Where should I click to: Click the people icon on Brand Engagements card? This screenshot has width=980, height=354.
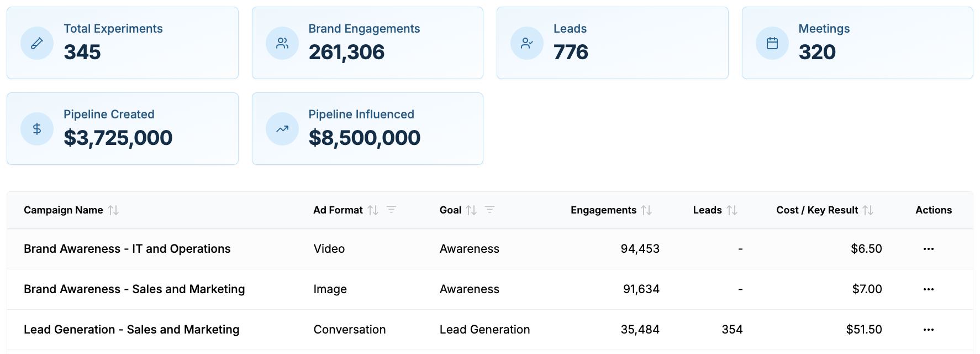click(x=282, y=43)
